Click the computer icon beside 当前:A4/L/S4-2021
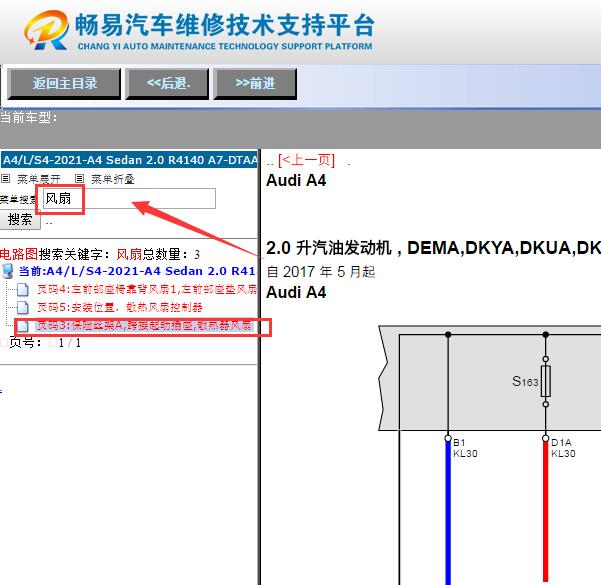This screenshot has height=585, width=601. [x=8, y=271]
